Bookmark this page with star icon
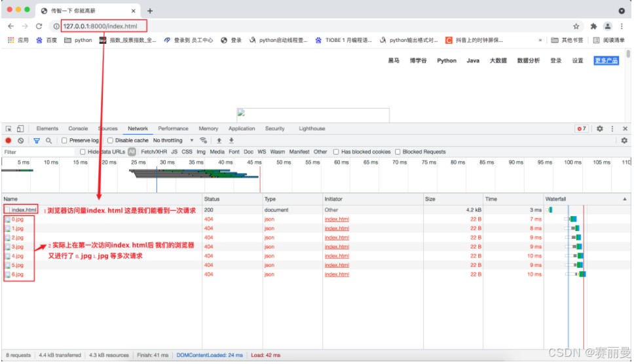634x364 pixels. click(576, 26)
